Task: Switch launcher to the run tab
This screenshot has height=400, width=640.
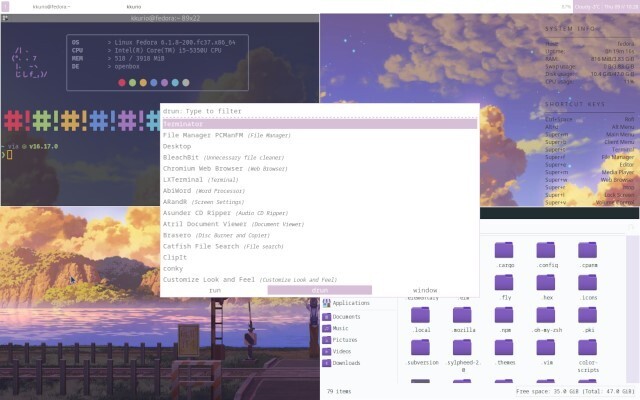Action: coord(215,290)
